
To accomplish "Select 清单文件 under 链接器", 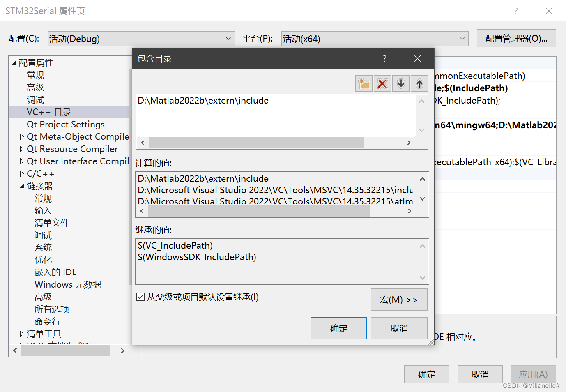I will pos(52,223).
